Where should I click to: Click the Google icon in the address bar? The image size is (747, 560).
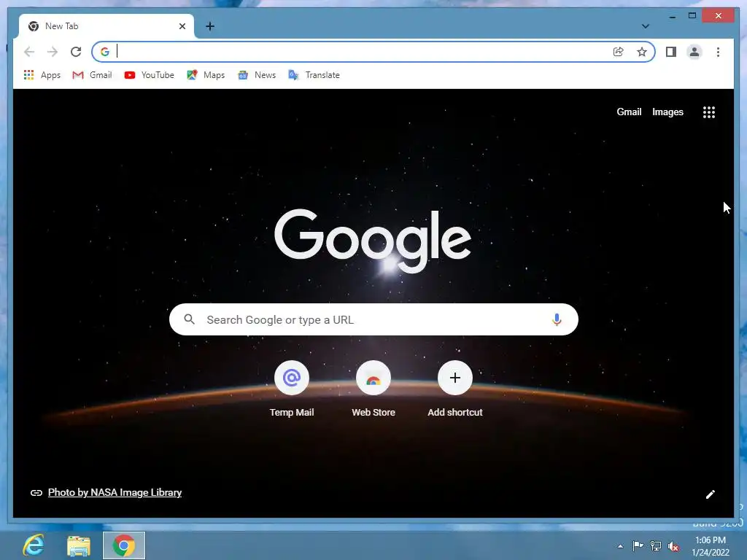coord(105,52)
